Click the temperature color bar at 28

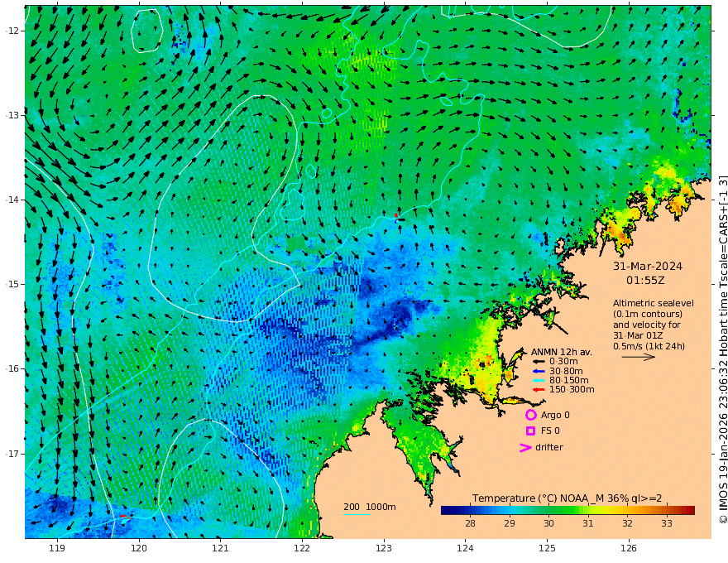(470, 510)
